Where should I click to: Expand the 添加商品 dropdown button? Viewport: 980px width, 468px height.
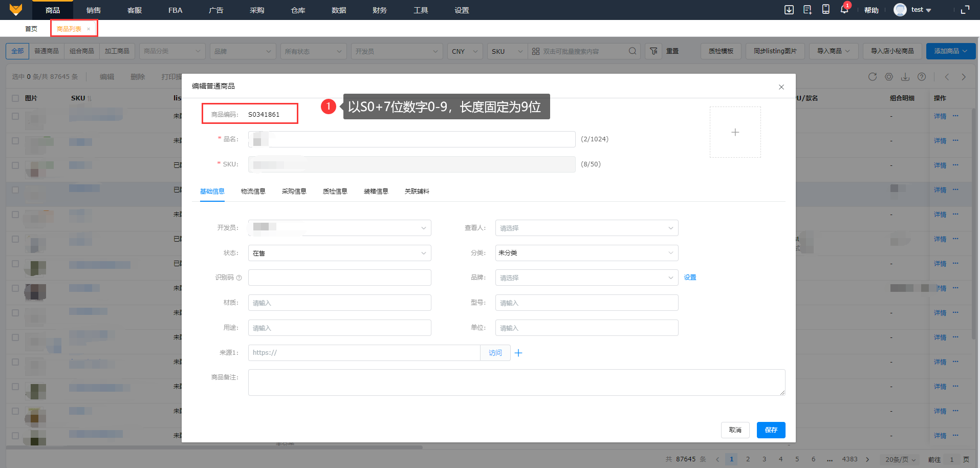coord(951,51)
